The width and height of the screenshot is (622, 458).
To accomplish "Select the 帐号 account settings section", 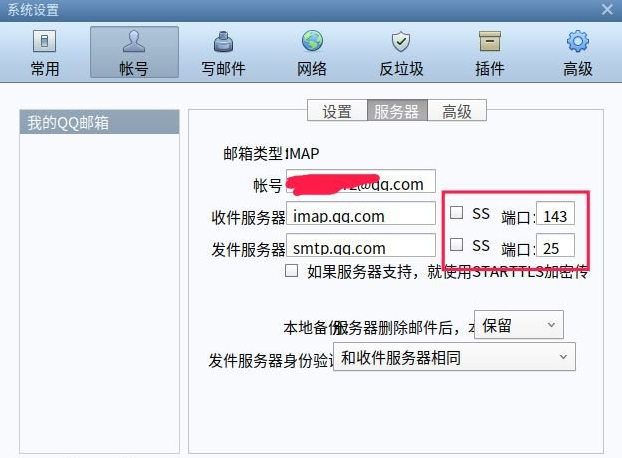I will click(x=134, y=52).
